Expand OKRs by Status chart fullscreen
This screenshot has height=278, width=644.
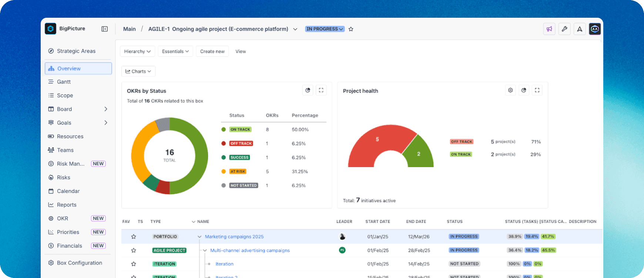[x=321, y=90]
